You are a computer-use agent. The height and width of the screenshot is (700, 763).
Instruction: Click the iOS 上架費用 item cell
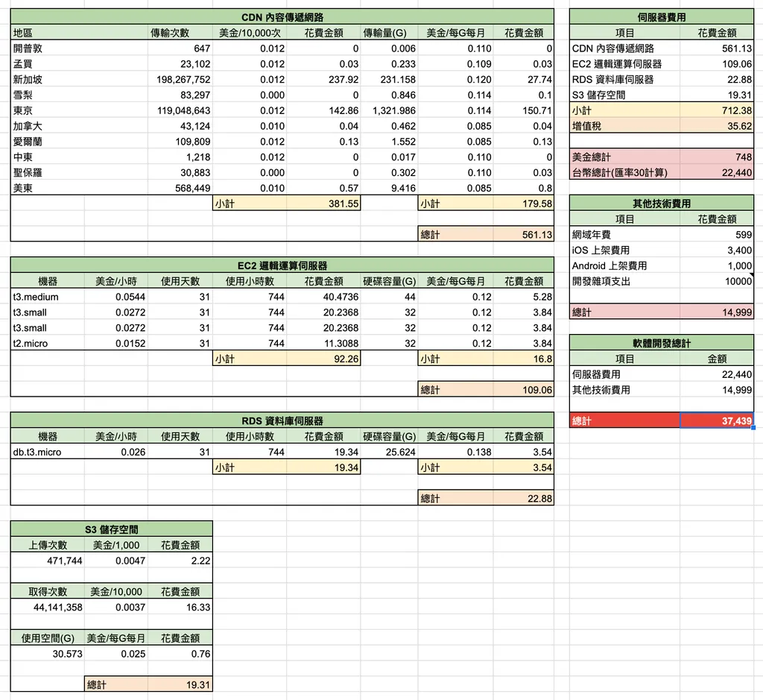(x=625, y=250)
